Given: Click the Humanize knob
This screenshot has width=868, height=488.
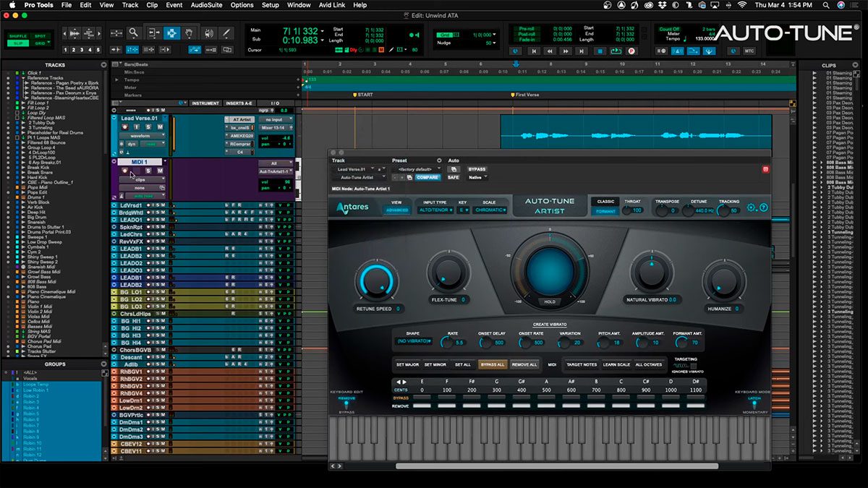Looking at the screenshot, I should [723, 280].
